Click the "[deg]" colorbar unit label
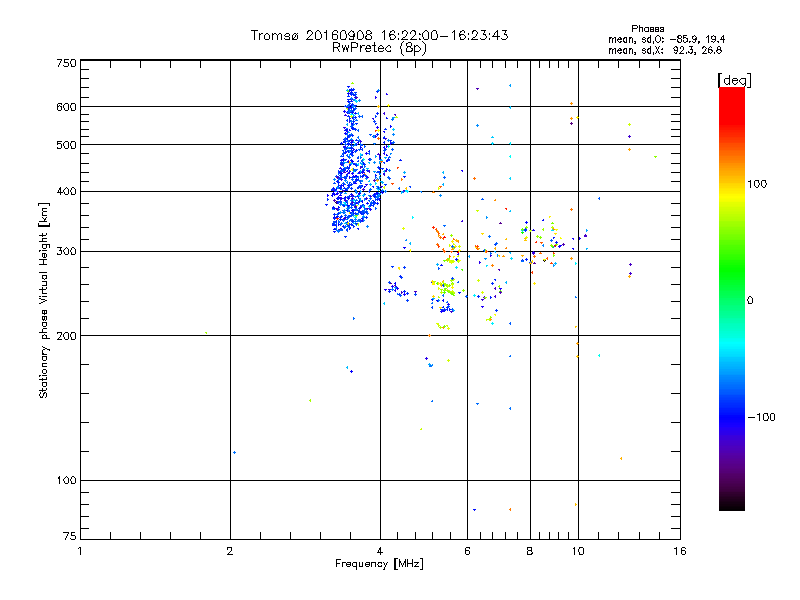Viewport: 800px width, 600px height. [734, 80]
